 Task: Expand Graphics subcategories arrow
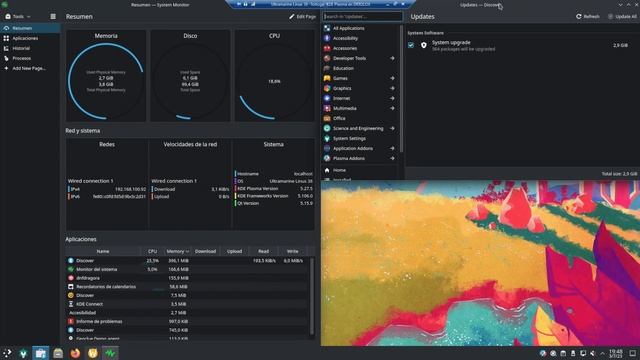pyautogui.click(x=392, y=88)
